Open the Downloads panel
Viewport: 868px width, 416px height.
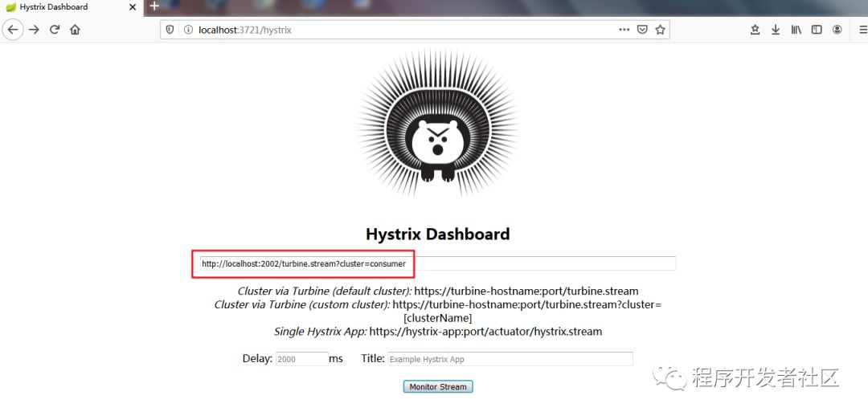(x=776, y=30)
